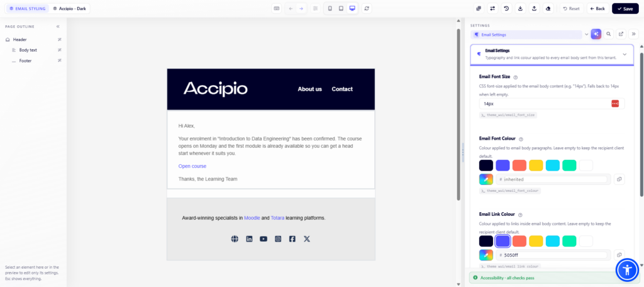Open keyboard shortcuts icon in top toolbar
Screen dimensions: 644x287
[x=277, y=8]
